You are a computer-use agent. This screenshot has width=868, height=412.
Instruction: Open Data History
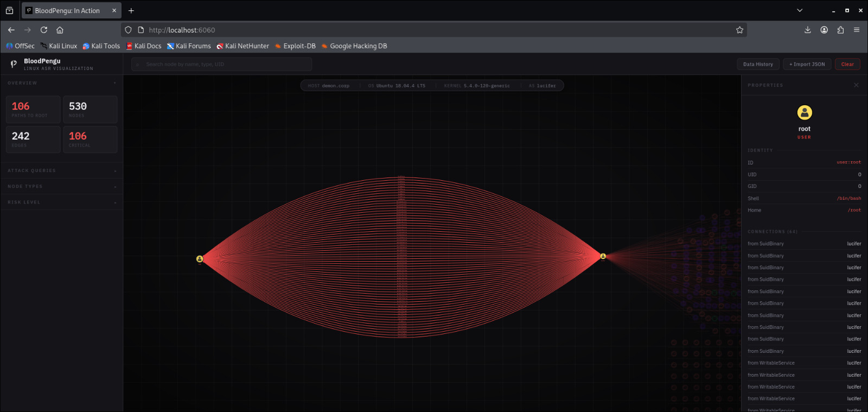coord(758,64)
